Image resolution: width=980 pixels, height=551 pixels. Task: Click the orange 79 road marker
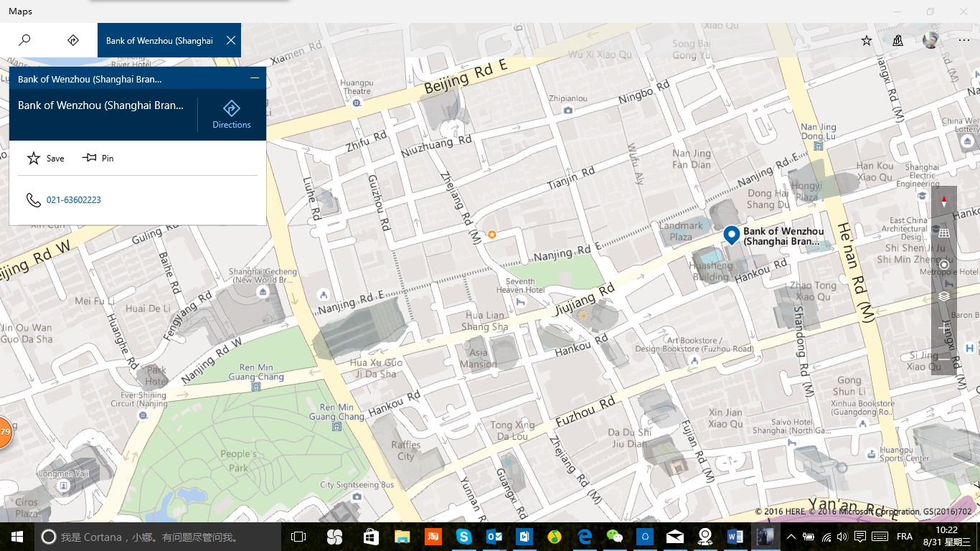[4, 432]
